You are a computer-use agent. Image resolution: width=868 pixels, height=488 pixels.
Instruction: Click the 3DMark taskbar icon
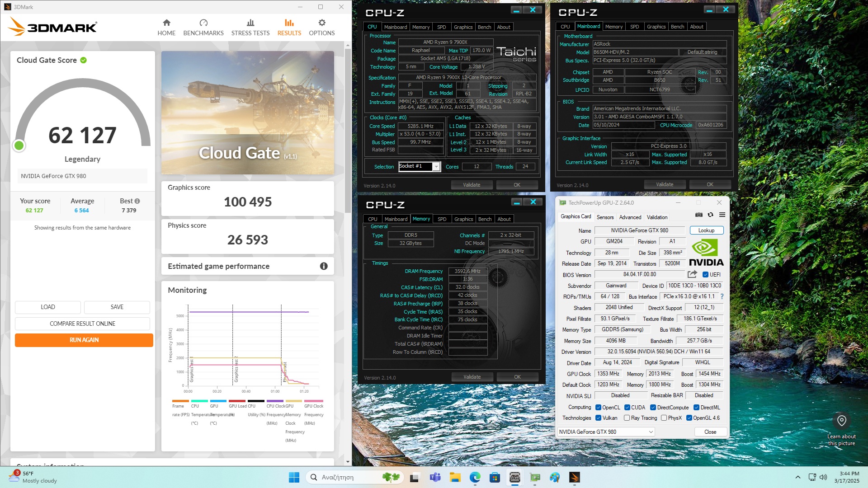tap(575, 477)
